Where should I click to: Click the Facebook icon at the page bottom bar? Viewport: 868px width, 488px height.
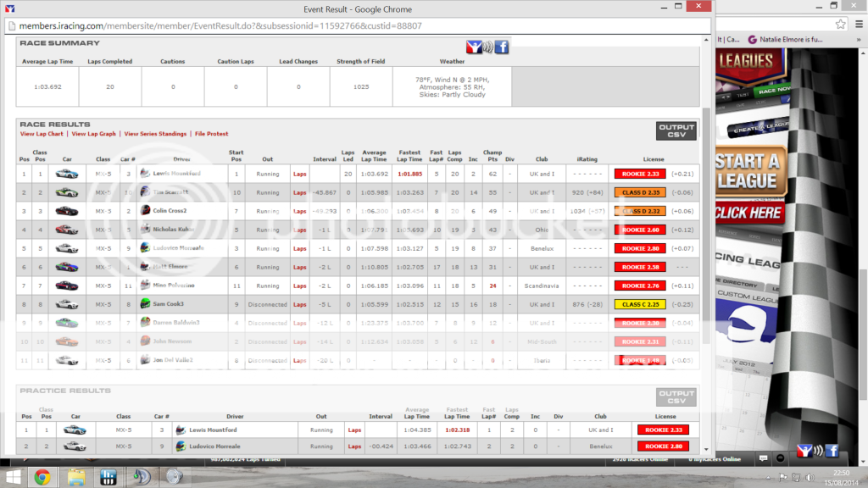click(x=832, y=449)
